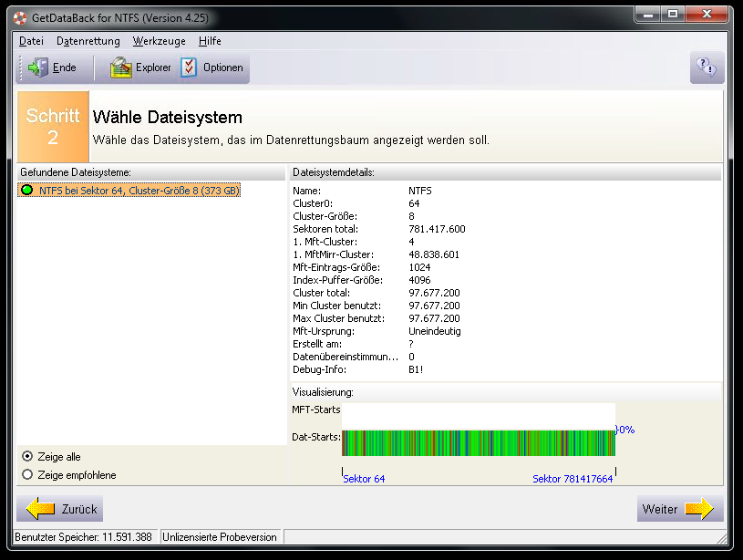Click the Sektor 64 marker label
This screenshot has width=743, height=560.
pyautogui.click(x=364, y=479)
